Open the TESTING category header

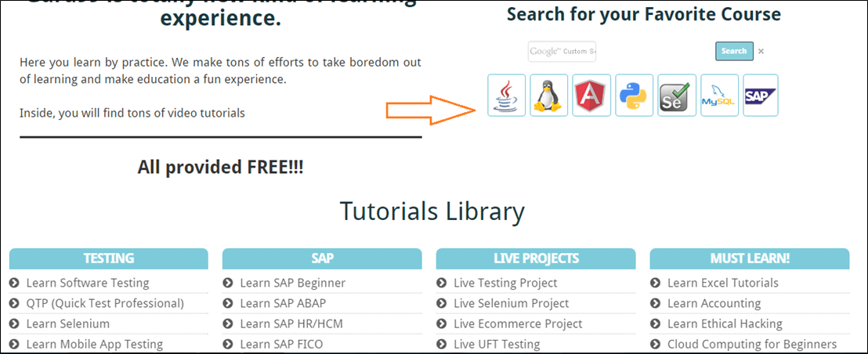[109, 258]
